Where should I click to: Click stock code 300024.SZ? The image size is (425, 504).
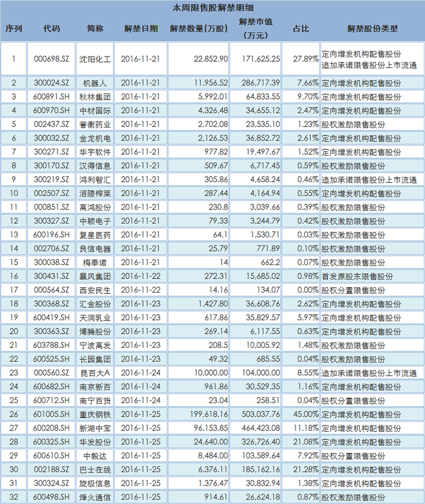(x=52, y=83)
